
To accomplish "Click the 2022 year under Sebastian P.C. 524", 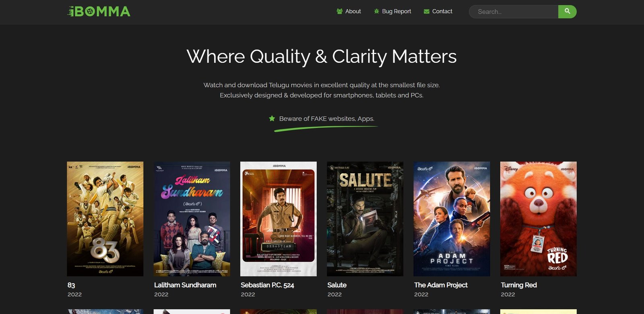I will click(x=248, y=294).
